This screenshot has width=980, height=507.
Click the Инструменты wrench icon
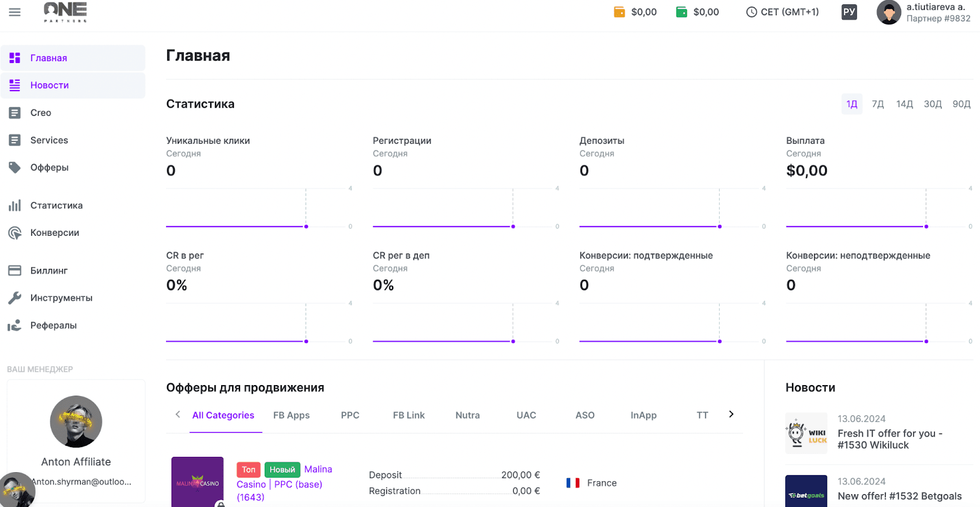[x=15, y=298]
